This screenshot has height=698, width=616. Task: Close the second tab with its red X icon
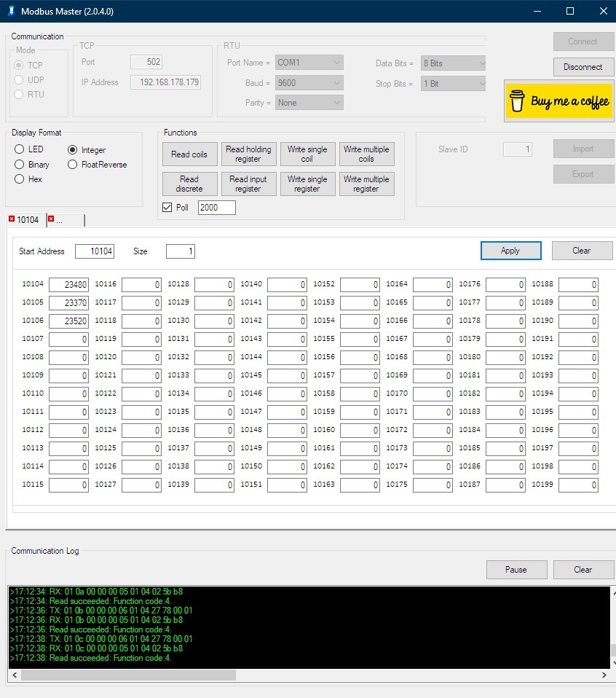click(x=51, y=219)
